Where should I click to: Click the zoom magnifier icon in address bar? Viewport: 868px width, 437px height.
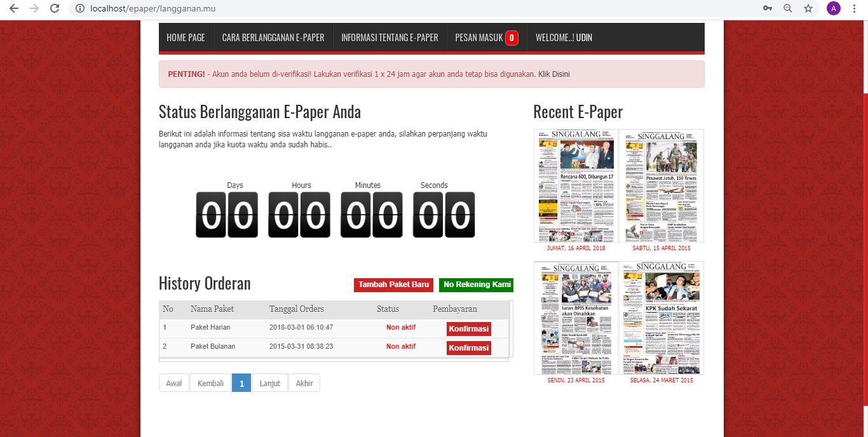[788, 8]
